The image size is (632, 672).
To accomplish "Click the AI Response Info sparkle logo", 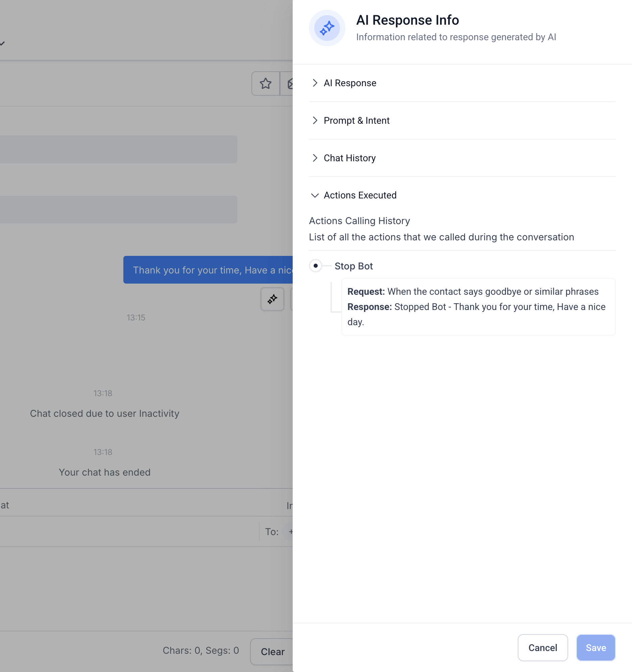I will [327, 28].
